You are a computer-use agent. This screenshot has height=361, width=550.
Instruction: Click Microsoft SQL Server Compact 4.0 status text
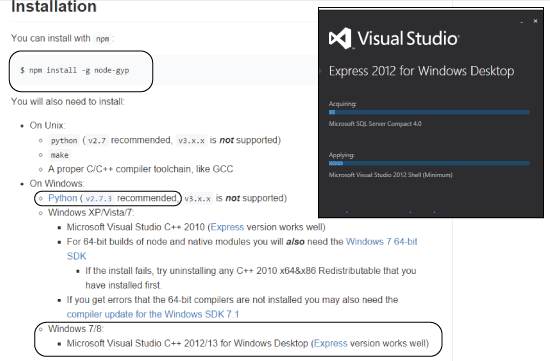click(375, 124)
